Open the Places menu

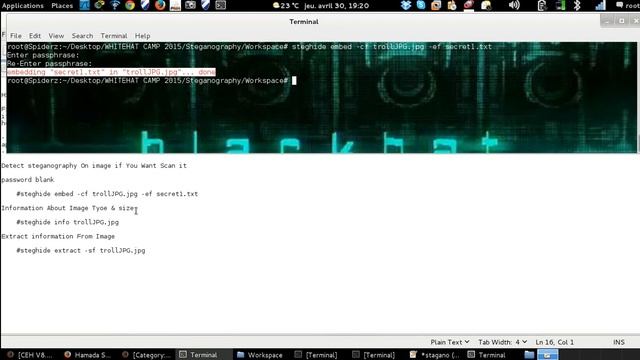click(x=62, y=6)
